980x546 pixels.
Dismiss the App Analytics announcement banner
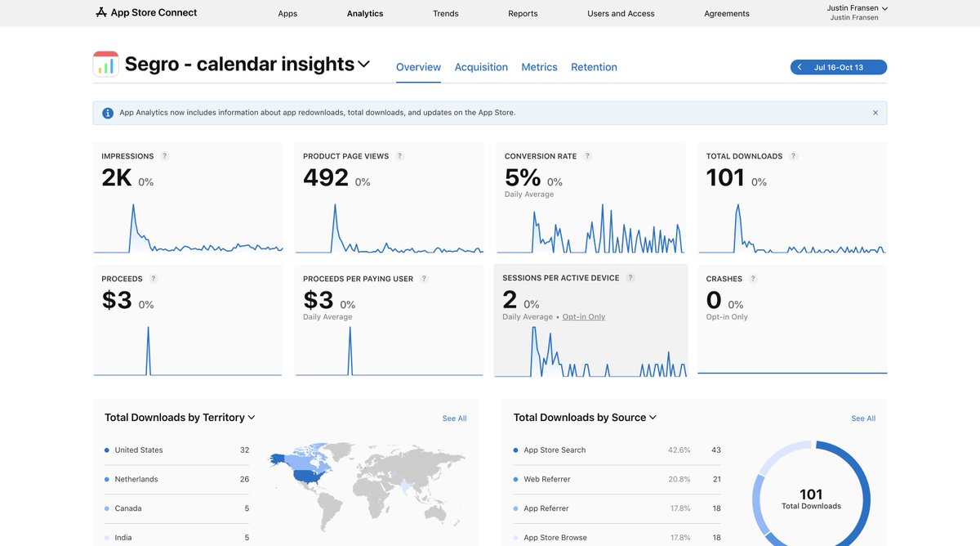pos(875,112)
